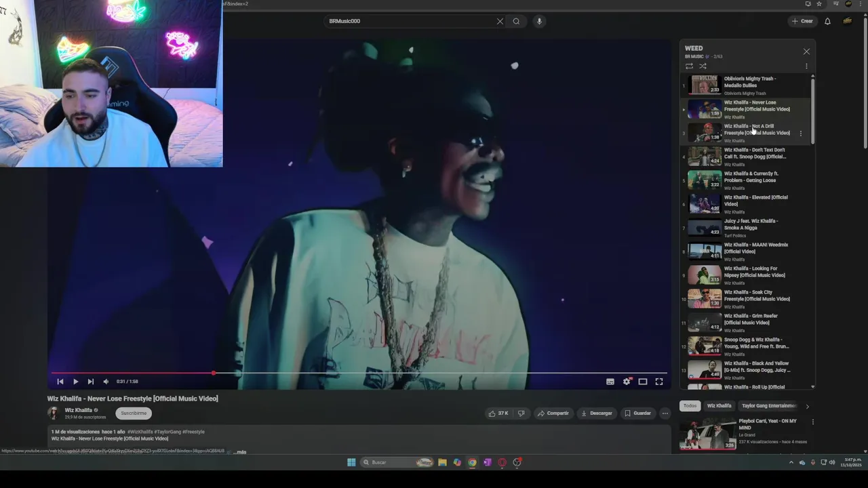Click the taskbar Buscar search box
The width and height of the screenshot is (868, 488).
[x=397, y=462]
